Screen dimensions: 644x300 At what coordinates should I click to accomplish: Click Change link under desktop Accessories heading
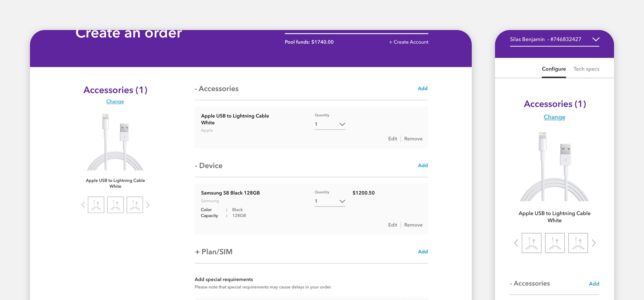tap(115, 102)
